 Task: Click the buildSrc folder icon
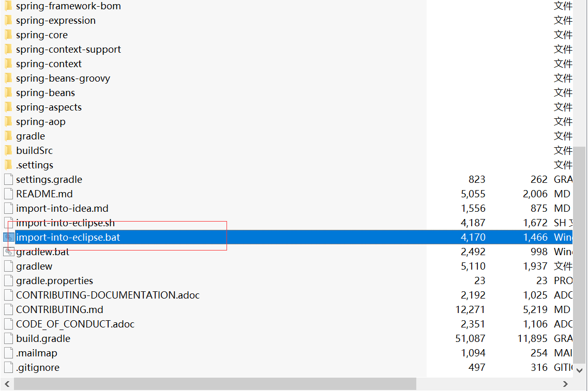(8, 150)
